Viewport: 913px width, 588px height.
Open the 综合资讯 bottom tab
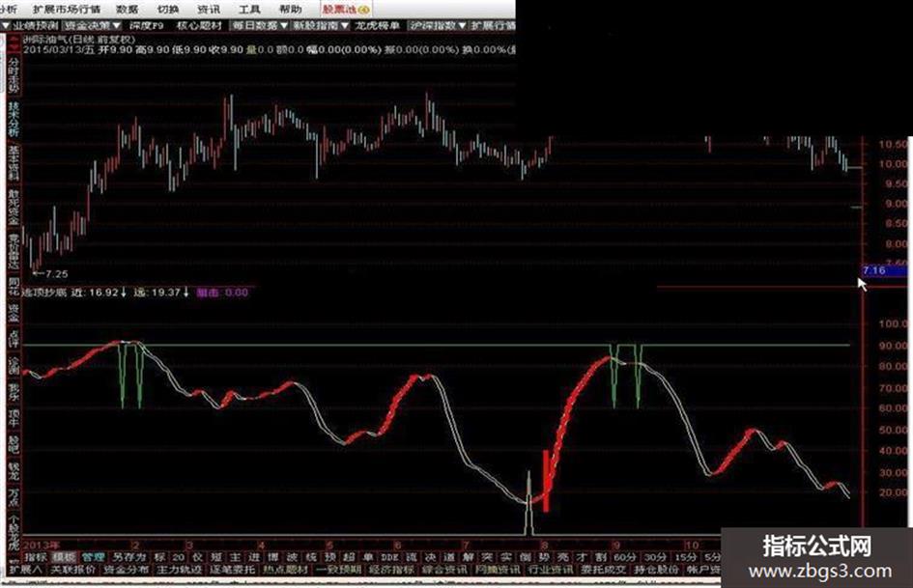444,570
